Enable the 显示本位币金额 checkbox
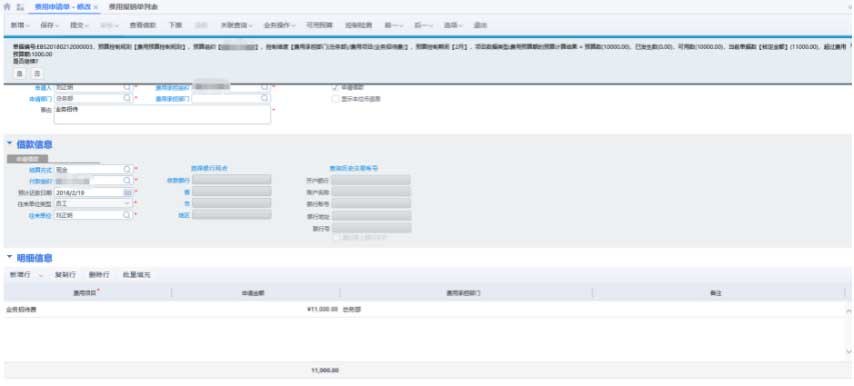 coord(336,99)
